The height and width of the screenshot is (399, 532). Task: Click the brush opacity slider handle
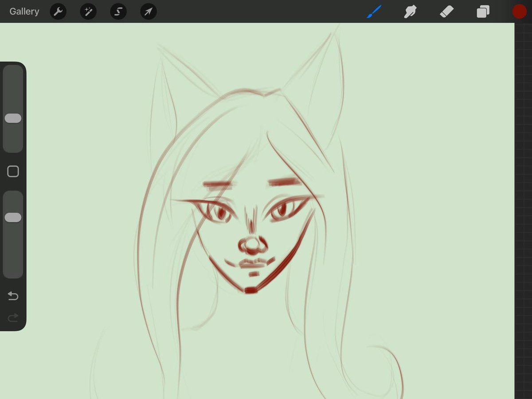13,217
